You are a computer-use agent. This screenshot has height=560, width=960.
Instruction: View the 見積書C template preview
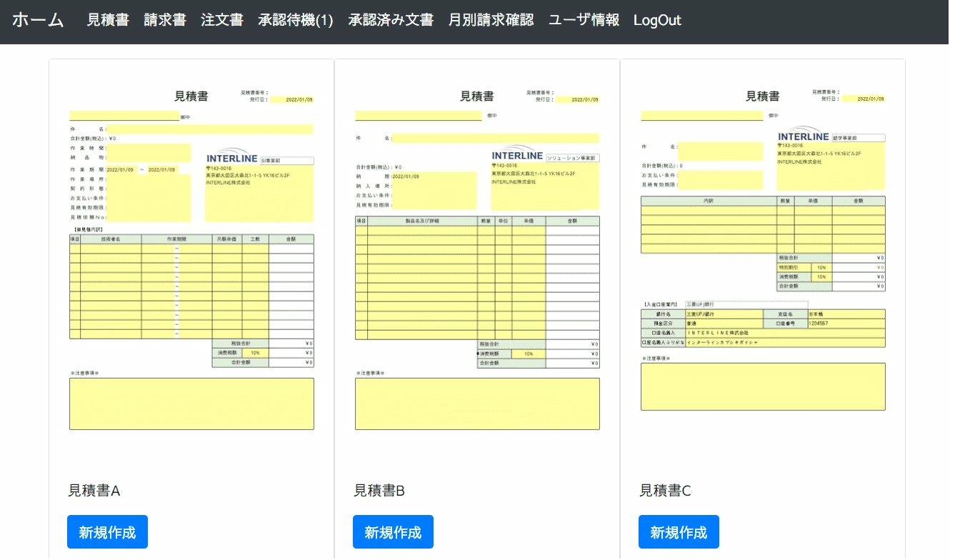click(762, 257)
